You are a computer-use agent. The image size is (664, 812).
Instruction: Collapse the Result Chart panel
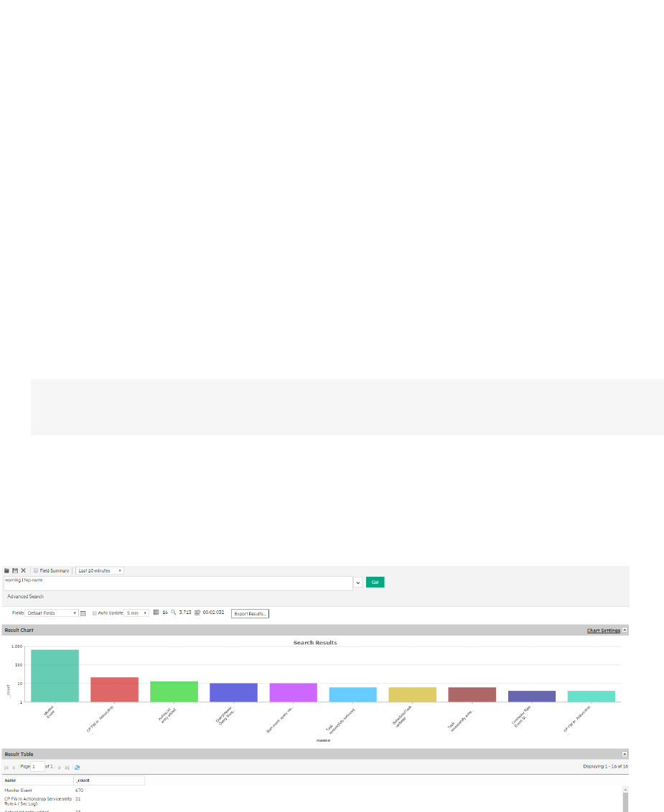tap(625, 631)
